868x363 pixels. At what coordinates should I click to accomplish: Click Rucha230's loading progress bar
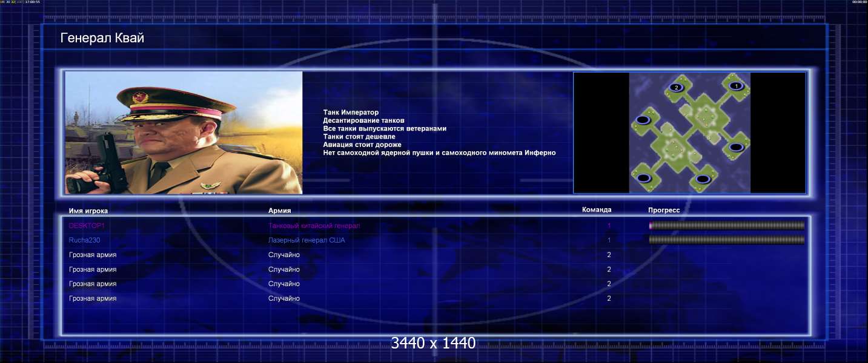tap(726, 240)
